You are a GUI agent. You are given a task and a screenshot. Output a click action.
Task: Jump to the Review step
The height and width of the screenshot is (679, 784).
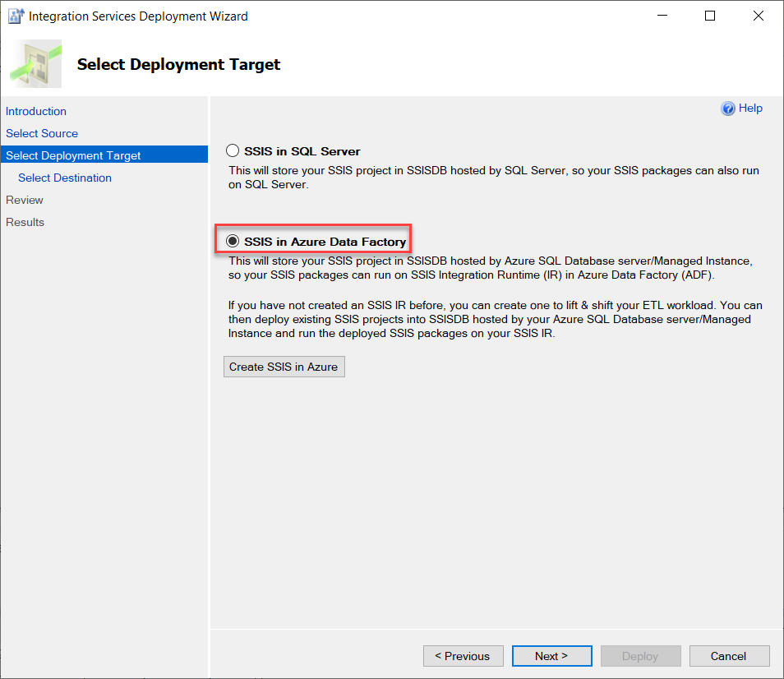tap(25, 200)
